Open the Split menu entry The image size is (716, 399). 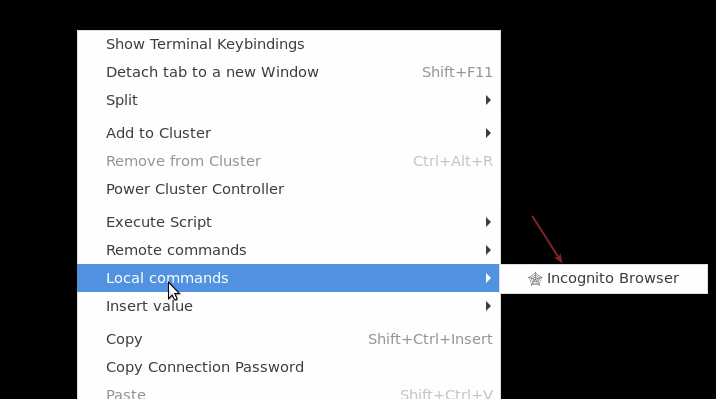[x=289, y=100]
